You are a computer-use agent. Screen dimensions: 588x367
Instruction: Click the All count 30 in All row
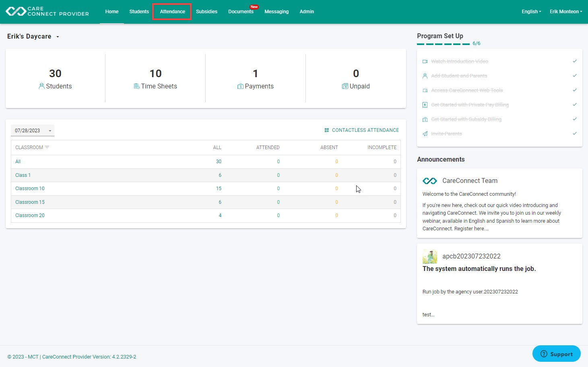point(219,162)
